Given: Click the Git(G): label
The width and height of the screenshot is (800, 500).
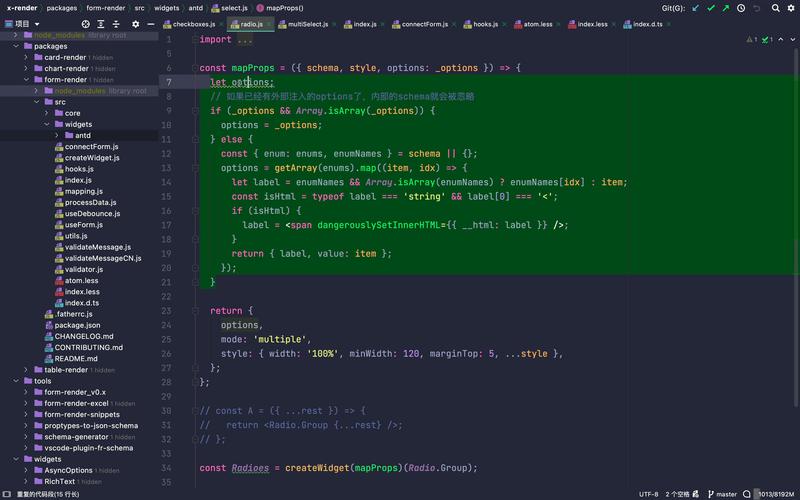Looking at the screenshot, I should pyautogui.click(x=673, y=8).
